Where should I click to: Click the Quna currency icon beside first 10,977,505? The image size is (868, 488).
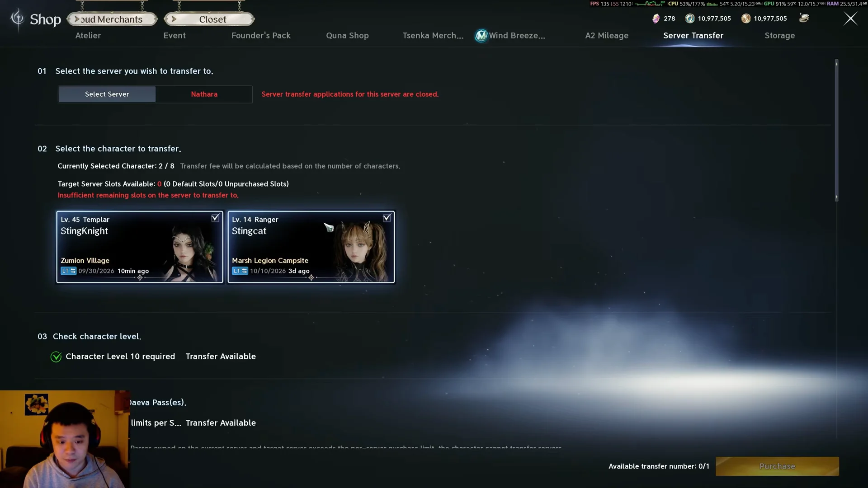(x=690, y=19)
